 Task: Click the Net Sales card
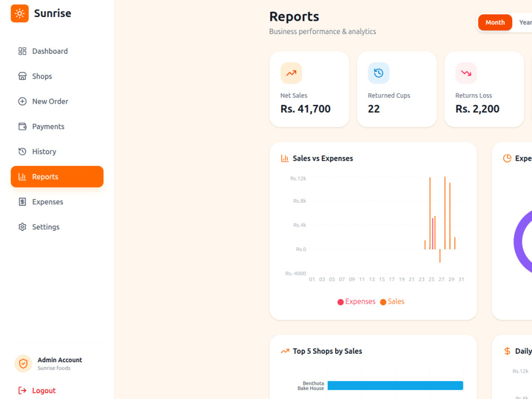click(310, 89)
